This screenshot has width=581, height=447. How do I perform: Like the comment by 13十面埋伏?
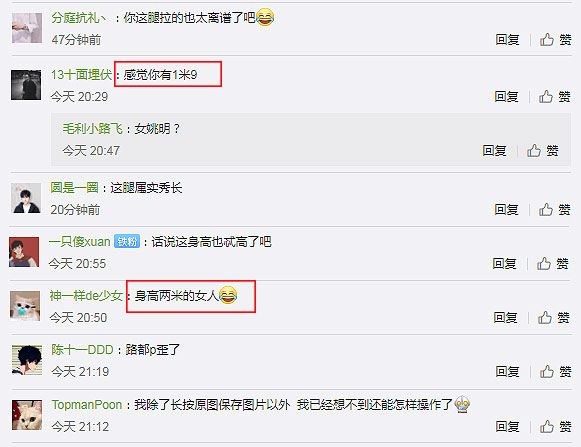pyautogui.click(x=555, y=96)
